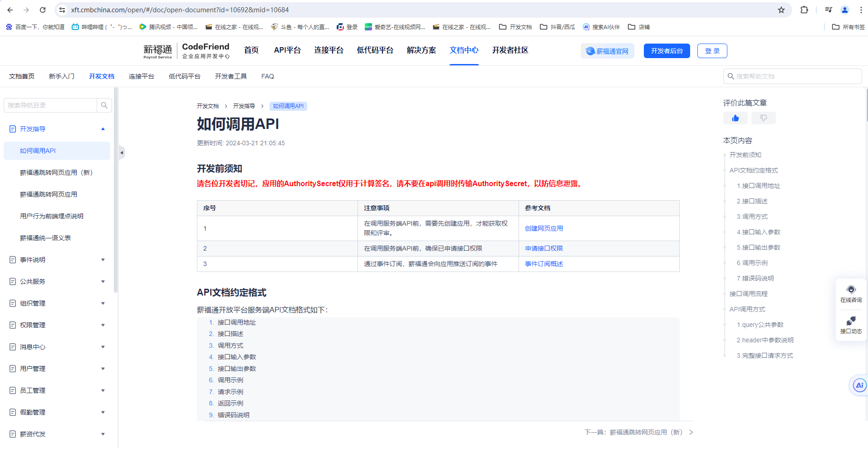
Task: Open 开发者社区 in main navigation
Action: pyautogui.click(x=510, y=50)
